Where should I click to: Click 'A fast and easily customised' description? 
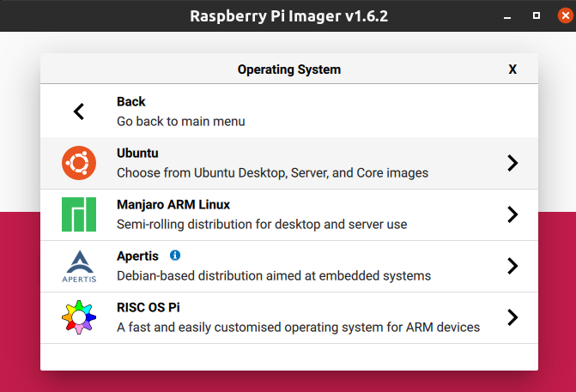tap(298, 327)
